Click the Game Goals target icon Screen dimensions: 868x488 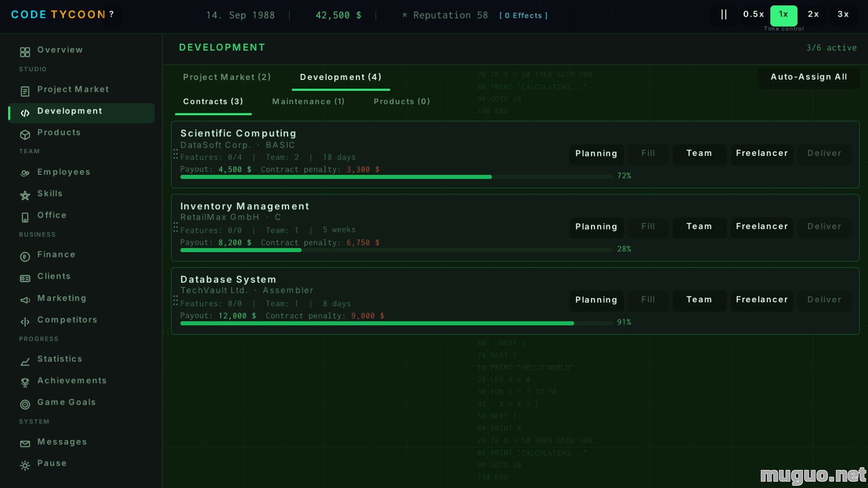click(x=25, y=404)
